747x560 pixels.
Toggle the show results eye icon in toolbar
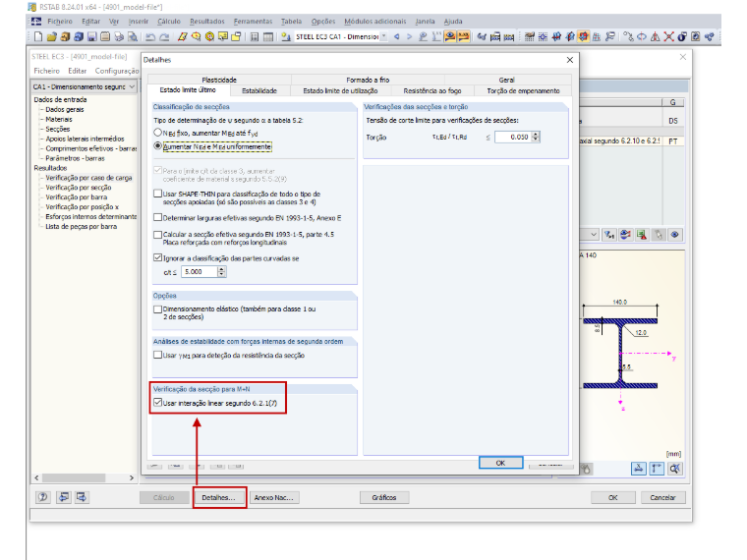click(x=450, y=36)
